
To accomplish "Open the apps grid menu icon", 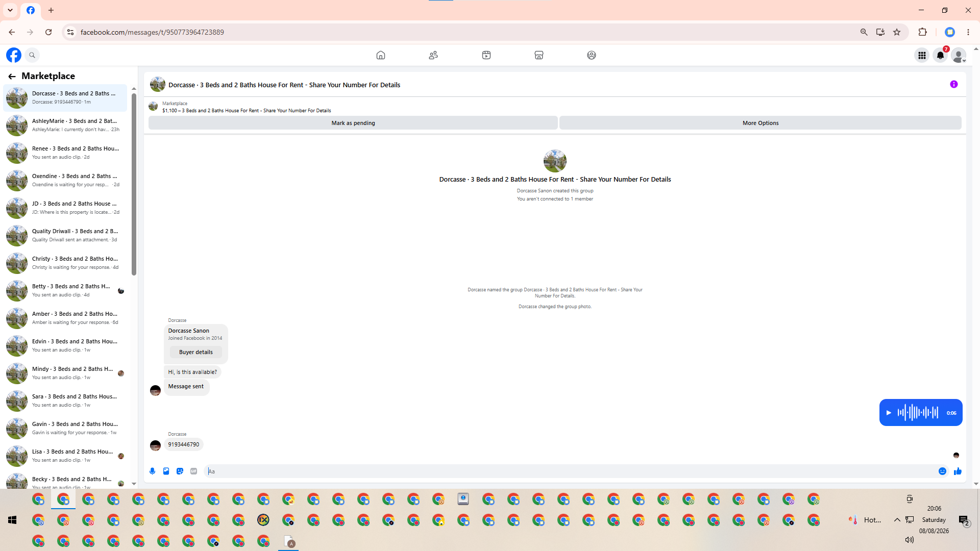I will pos(922,55).
